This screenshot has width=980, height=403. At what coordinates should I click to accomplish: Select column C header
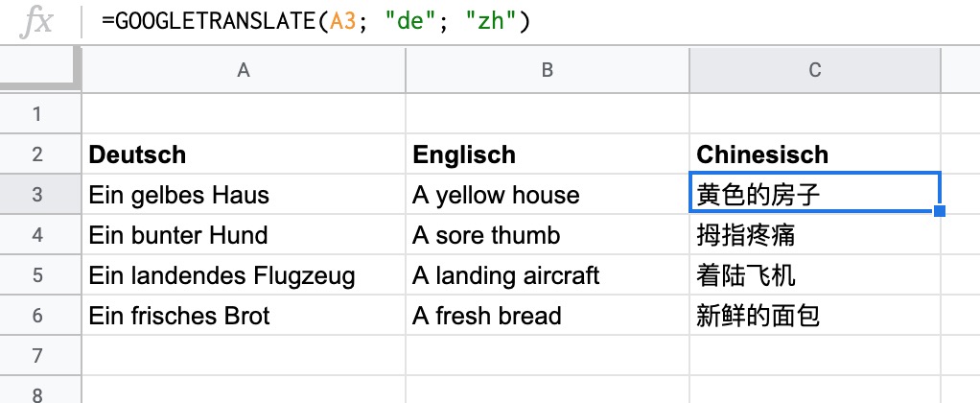coord(814,70)
